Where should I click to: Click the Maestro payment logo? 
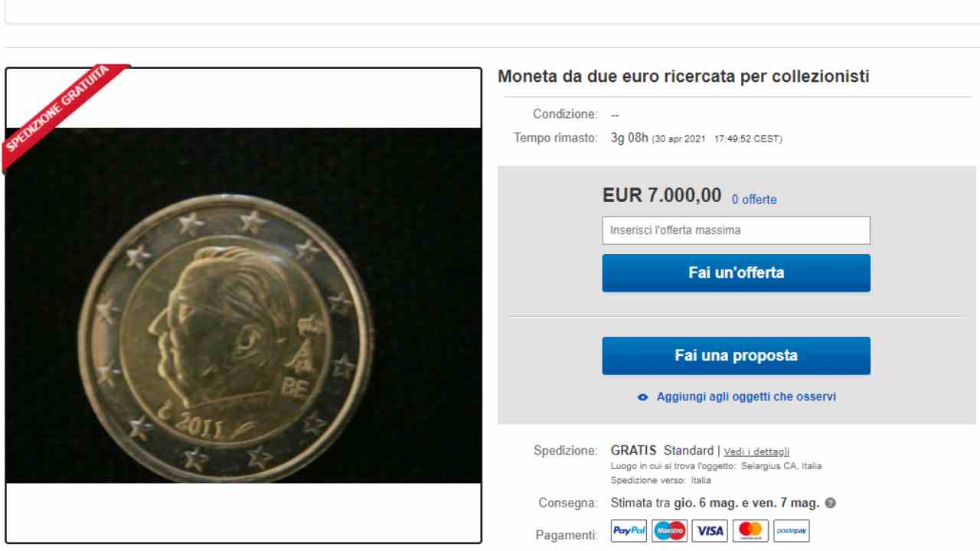(670, 530)
